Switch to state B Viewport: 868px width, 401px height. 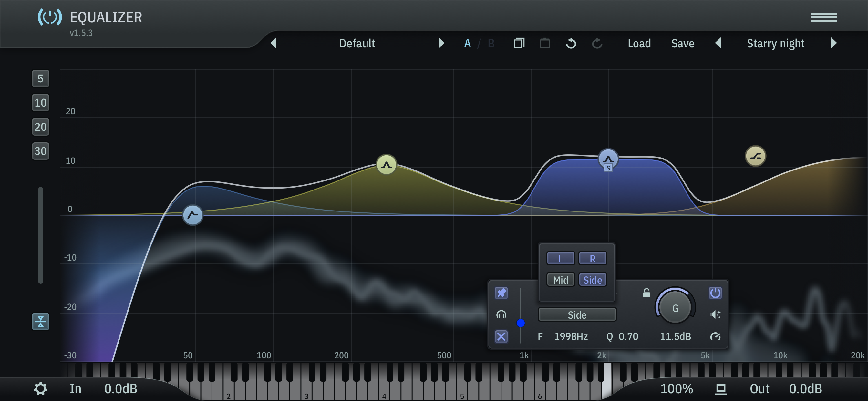point(491,44)
